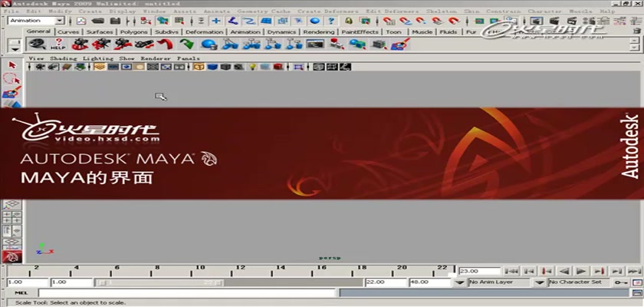The width and height of the screenshot is (644, 307).
Task: Switch to Polygons shelf tab
Action: point(133,31)
